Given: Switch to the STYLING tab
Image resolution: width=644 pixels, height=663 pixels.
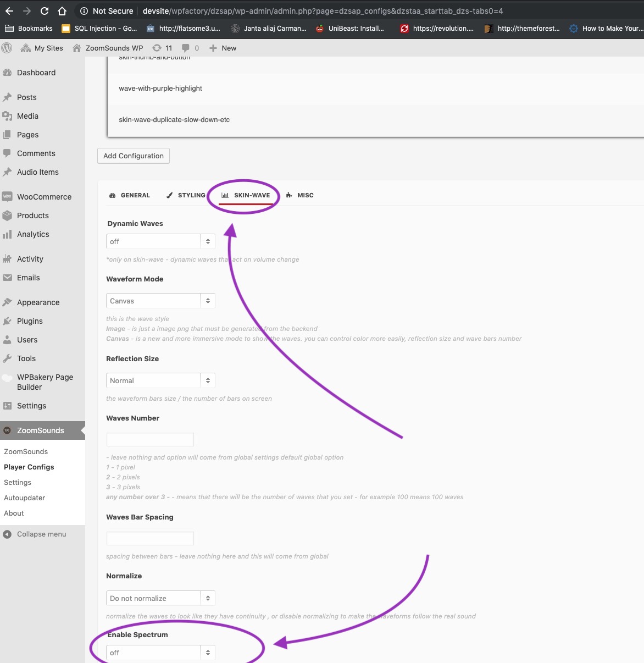Looking at the screenshot, I should click(x=186, y=195).
